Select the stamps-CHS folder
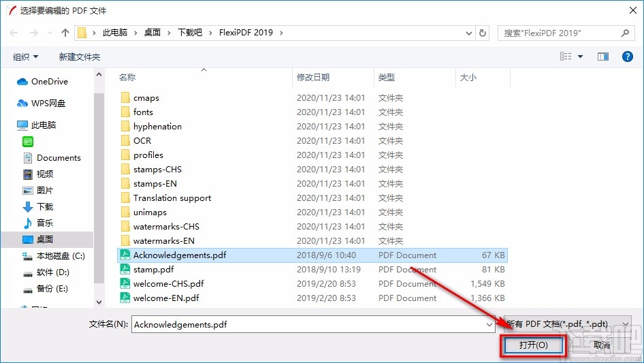Image resolution: width=644 pixels, height=363 pixels. 157,170
